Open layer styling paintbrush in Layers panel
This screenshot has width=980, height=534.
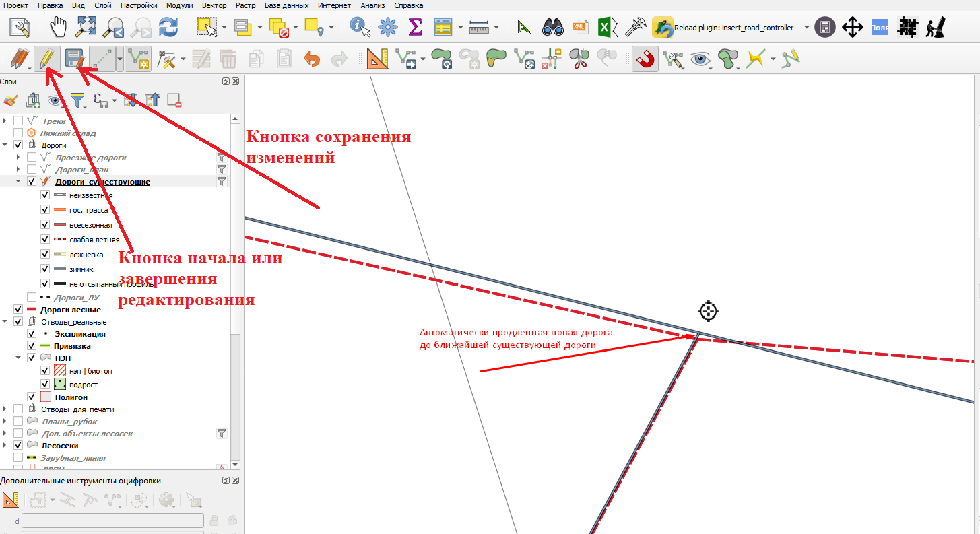tap(10, 101)
